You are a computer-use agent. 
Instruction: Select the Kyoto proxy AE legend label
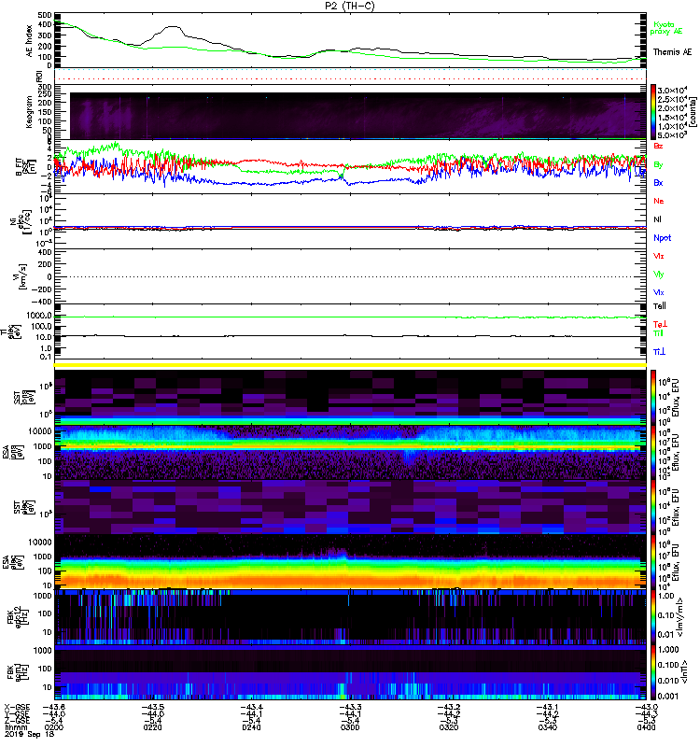666,28
